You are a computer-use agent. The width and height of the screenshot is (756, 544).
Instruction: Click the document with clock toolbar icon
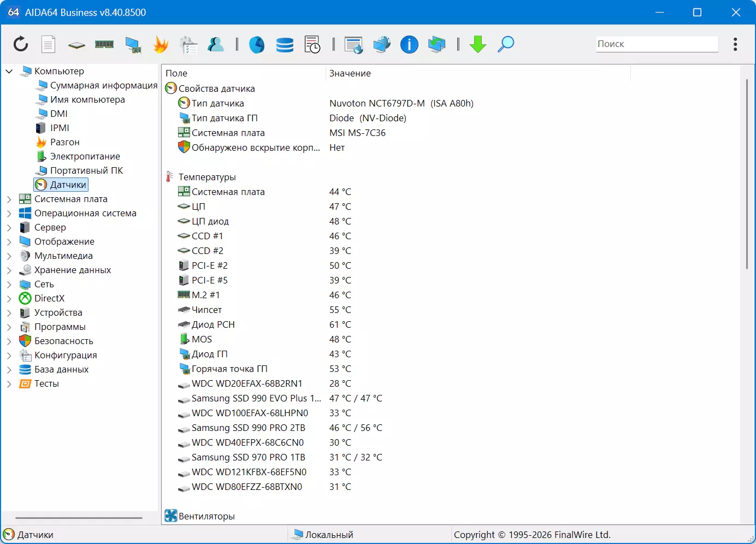coord(312,44)
